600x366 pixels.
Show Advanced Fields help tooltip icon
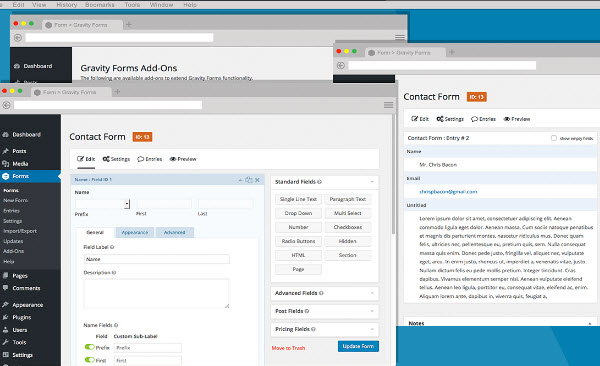pos(321,293)
